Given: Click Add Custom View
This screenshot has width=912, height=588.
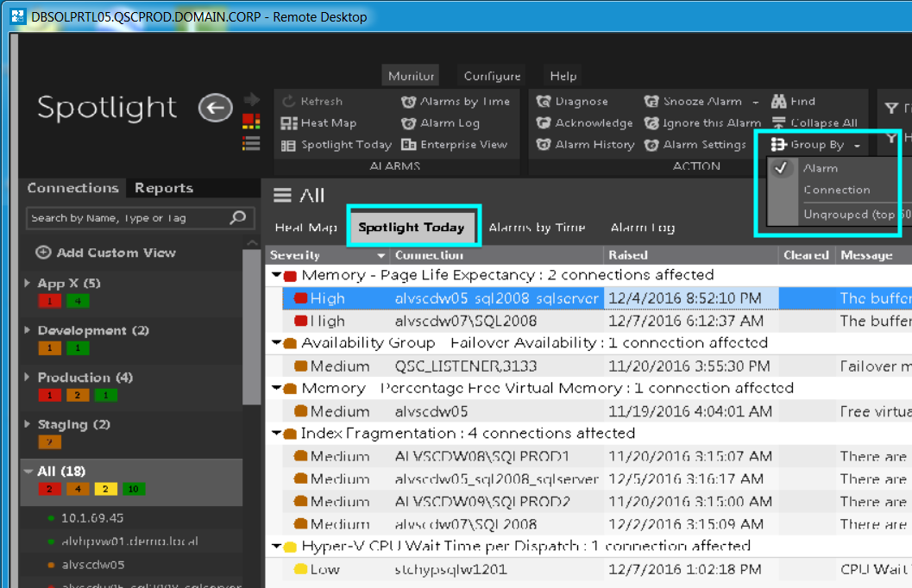Looking at the screenshot, I should click(x=106, y=253).
